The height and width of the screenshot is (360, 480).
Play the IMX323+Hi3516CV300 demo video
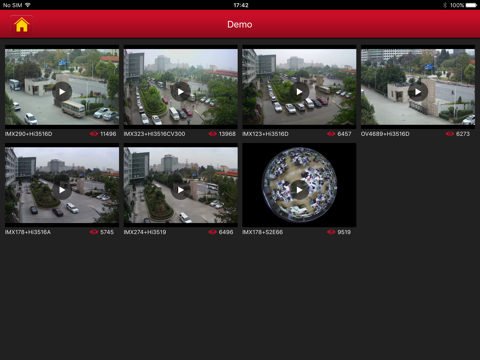[181, 91]
